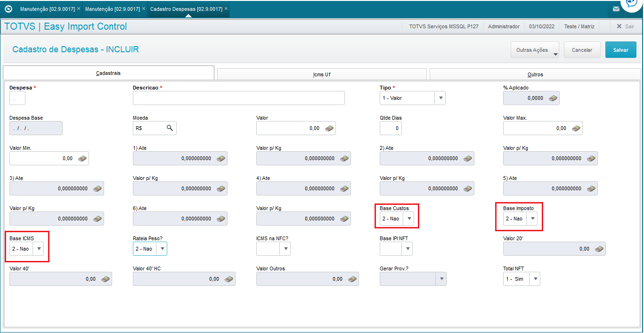Open the mail envelope icon in top bar

point(616,9)
